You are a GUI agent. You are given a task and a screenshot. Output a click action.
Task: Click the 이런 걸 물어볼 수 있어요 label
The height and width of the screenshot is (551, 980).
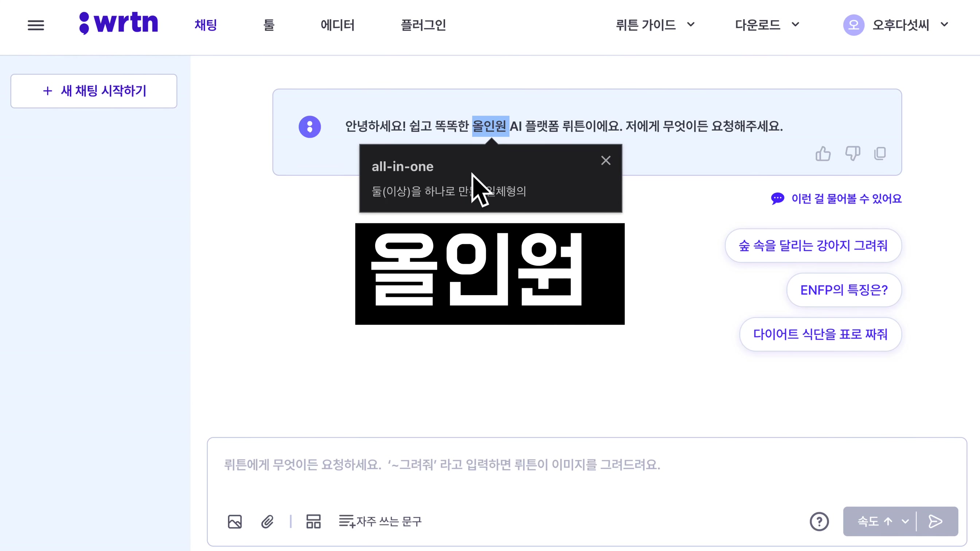click(847, 199)
